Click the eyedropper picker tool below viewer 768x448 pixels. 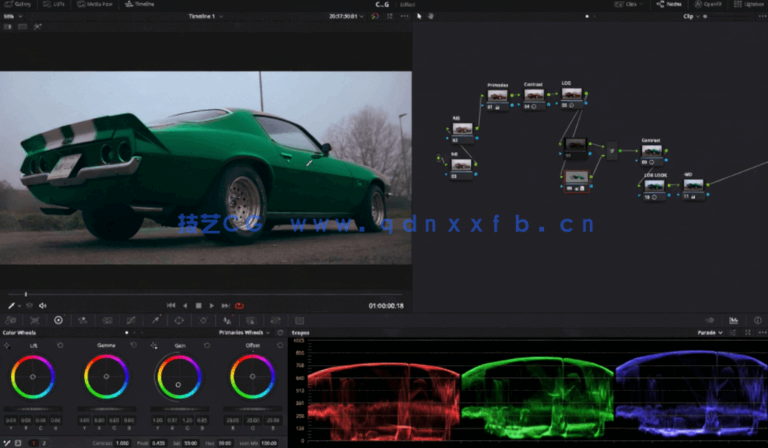pyautogui.click(x=11, y=306)
